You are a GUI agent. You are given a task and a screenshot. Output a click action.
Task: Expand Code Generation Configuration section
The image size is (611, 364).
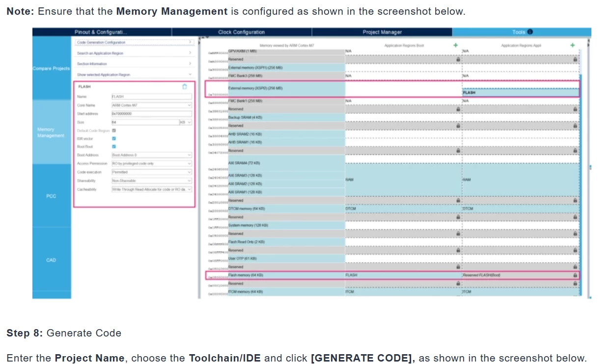(134, 43)
